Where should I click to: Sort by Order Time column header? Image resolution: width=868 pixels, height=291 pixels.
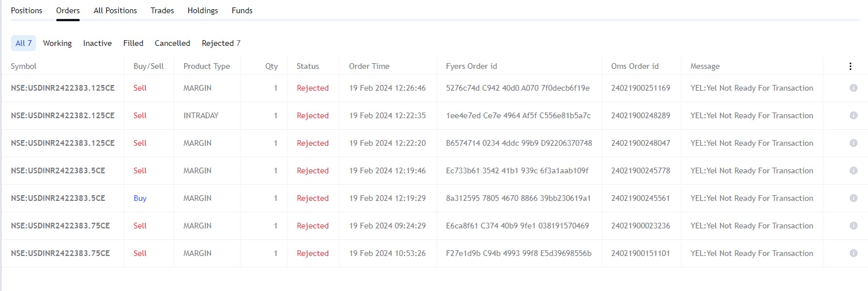click(369, 66)
